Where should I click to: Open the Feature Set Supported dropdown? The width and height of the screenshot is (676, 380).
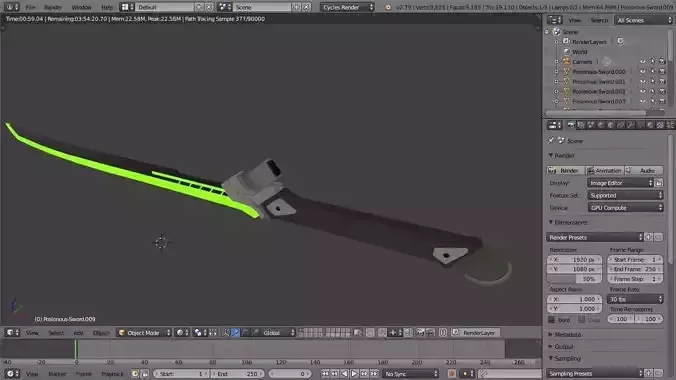coord(625,195)
